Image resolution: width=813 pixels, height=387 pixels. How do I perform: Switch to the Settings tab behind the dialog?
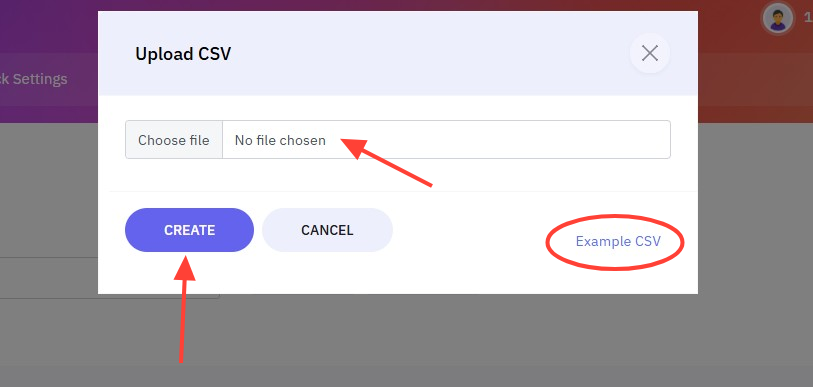click(34, 79)
